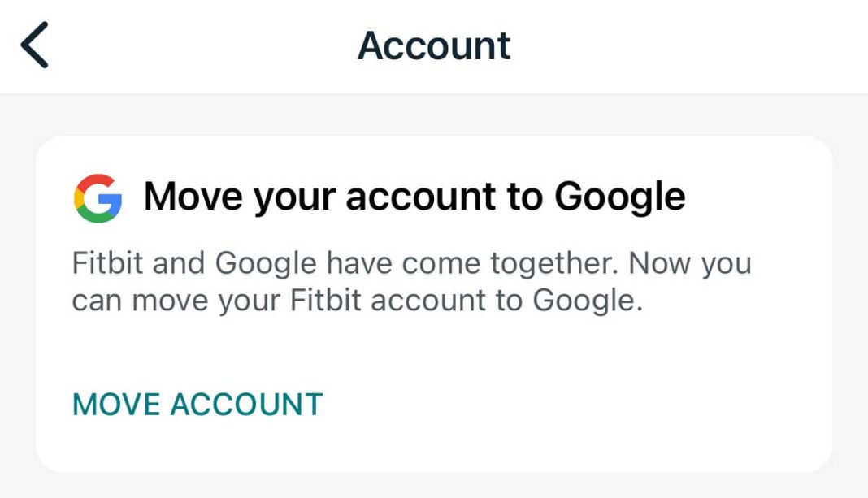Screen dimensions: 868x498
Task: Tap the Fitbit and Google description text
Action: (x=411, y=280)
